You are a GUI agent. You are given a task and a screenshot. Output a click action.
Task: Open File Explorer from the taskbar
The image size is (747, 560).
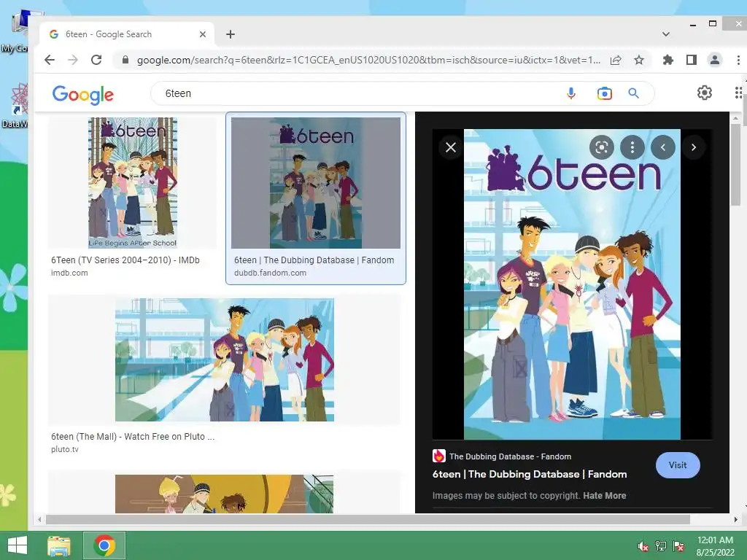(59, 545)
